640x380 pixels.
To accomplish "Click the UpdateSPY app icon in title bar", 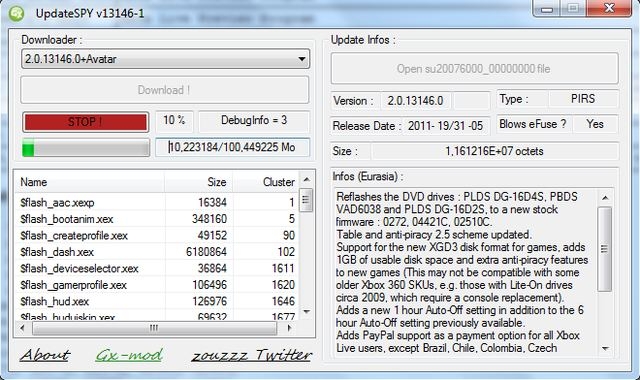I will tap(16, 13).
